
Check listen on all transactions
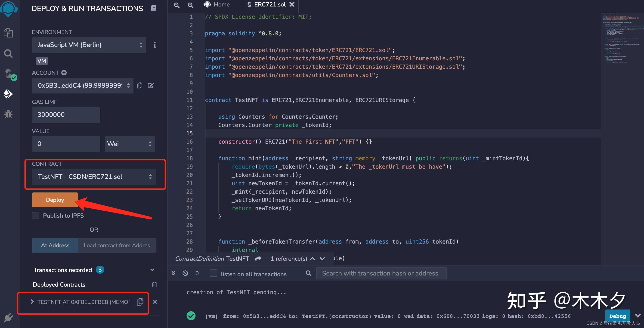click(214, 274)
